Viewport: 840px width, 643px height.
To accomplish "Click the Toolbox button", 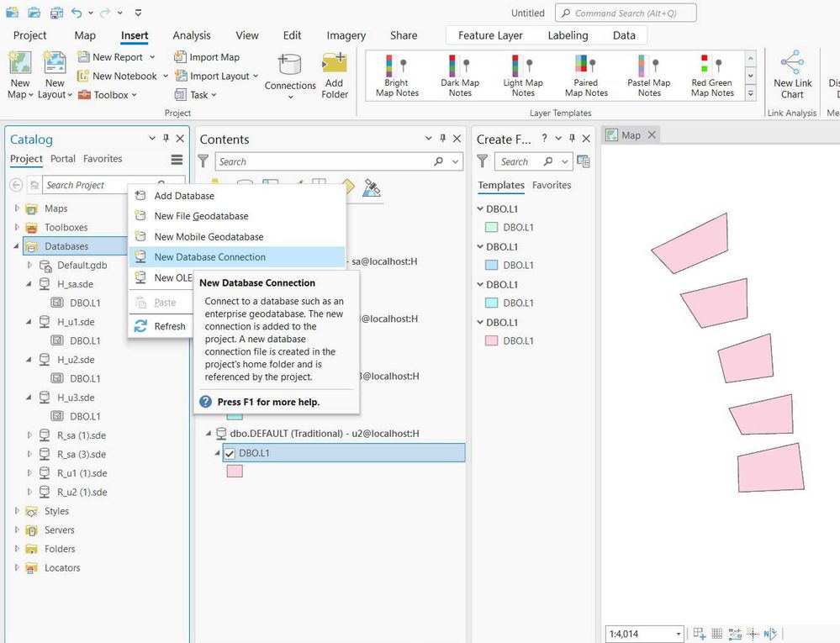I will (x=103, y=95).
